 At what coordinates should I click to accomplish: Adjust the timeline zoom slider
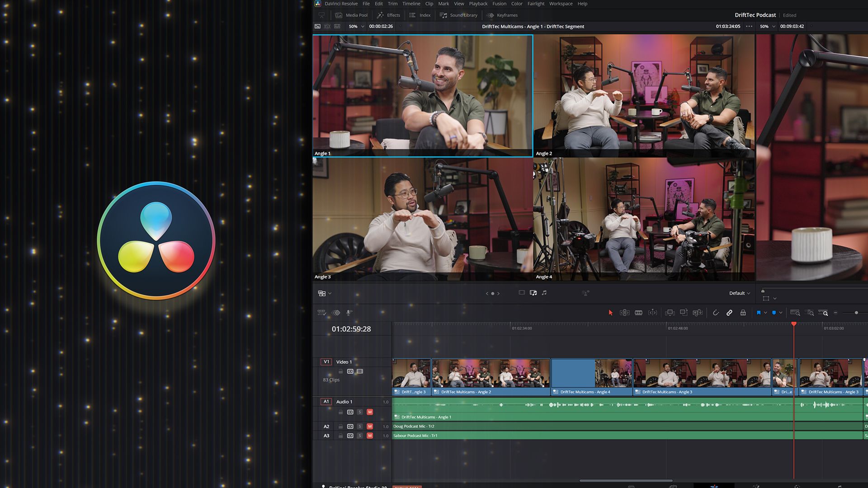(857, 312)
